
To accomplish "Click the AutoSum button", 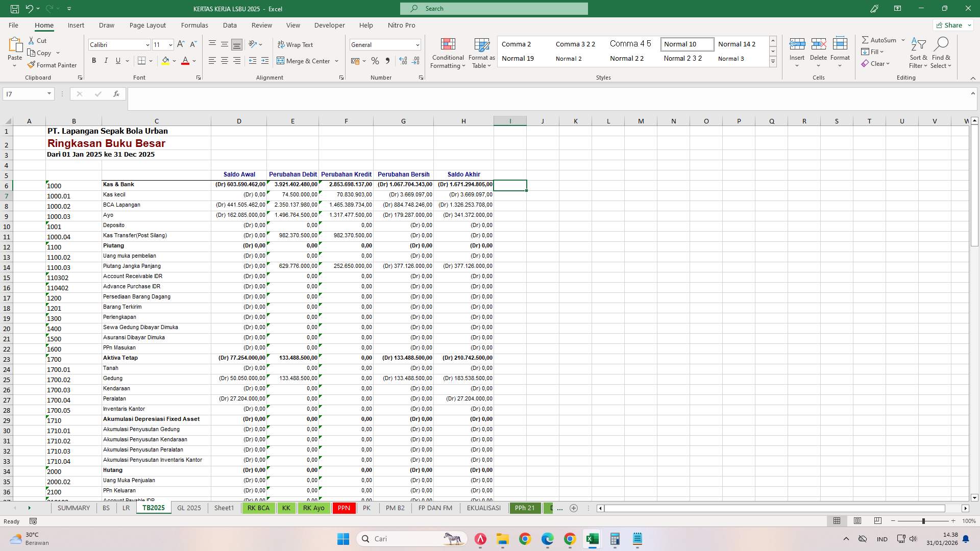I will click(881, 39).
